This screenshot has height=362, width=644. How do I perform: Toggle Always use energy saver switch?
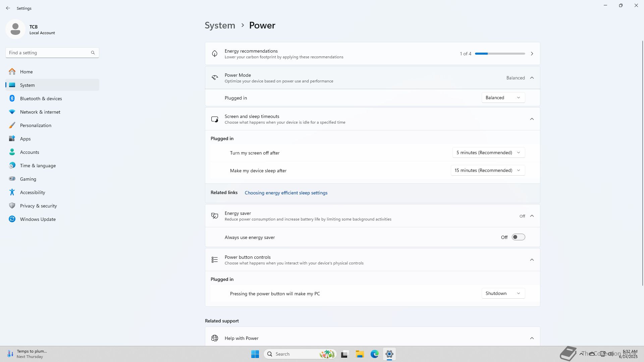[518, 237]
